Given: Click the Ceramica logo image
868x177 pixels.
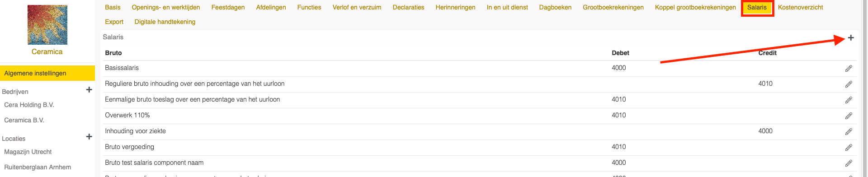Looking at the screenshot, I should 47,25.
